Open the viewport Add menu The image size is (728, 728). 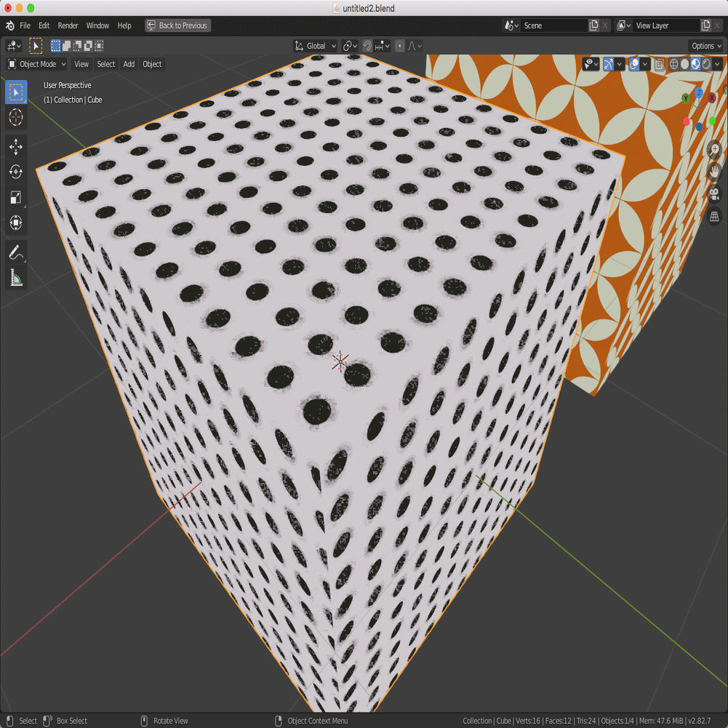(x=129, y=64)
